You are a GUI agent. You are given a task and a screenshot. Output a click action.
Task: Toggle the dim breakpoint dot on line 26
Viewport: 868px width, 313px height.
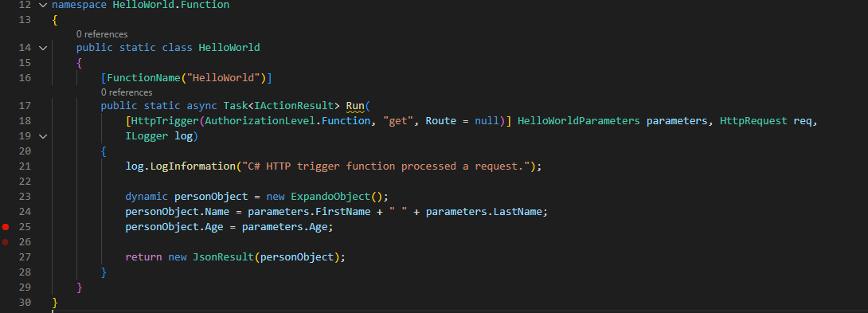point(6,242)
